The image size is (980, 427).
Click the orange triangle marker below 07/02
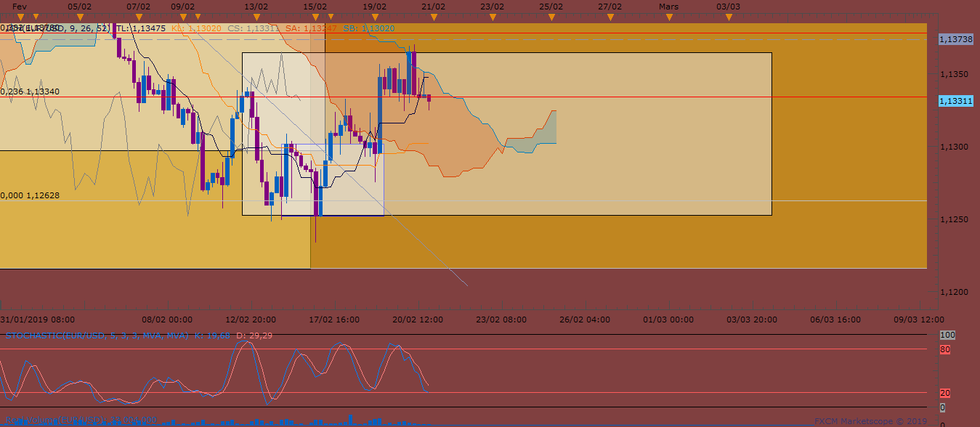tap(139, 17)
